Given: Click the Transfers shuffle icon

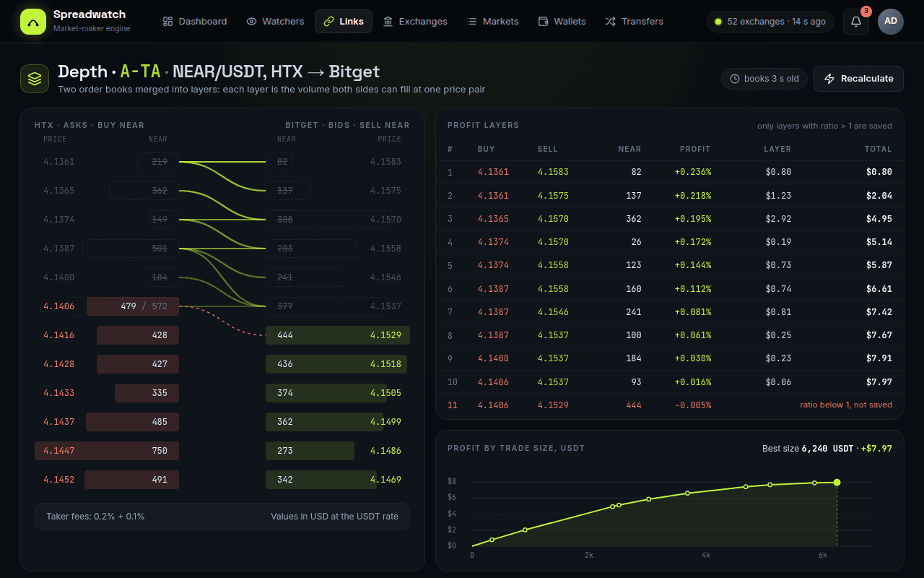Looking at the screenshot, I should click(611, 22).
